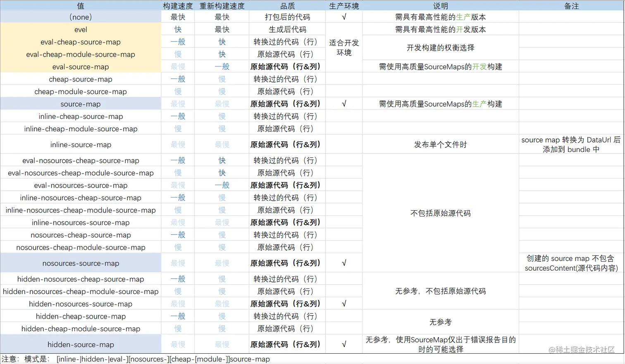Select the highlighted "source-map" row
625x364 pixels.
click(80, 104)
